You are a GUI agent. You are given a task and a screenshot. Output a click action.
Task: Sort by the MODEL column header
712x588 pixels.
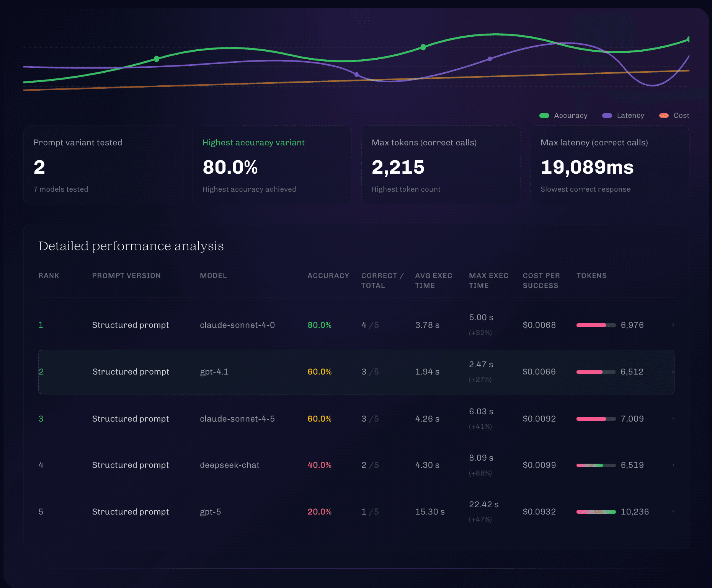coord(213,276)
